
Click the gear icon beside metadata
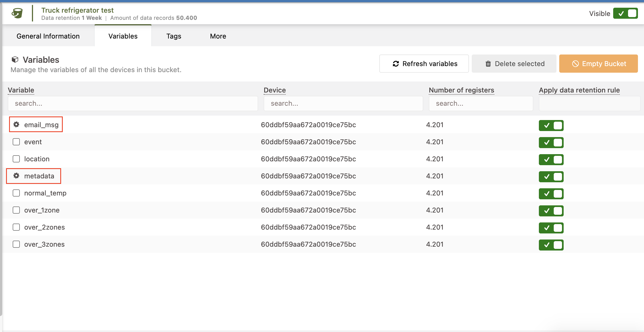[17, 176]
